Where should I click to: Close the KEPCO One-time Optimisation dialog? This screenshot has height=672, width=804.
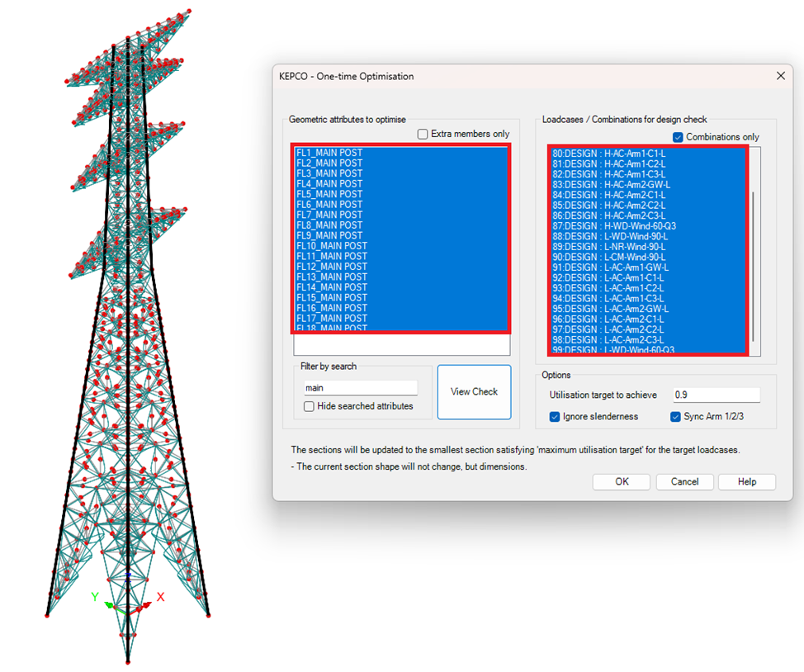pyautogui.click(x=781, y=76)
